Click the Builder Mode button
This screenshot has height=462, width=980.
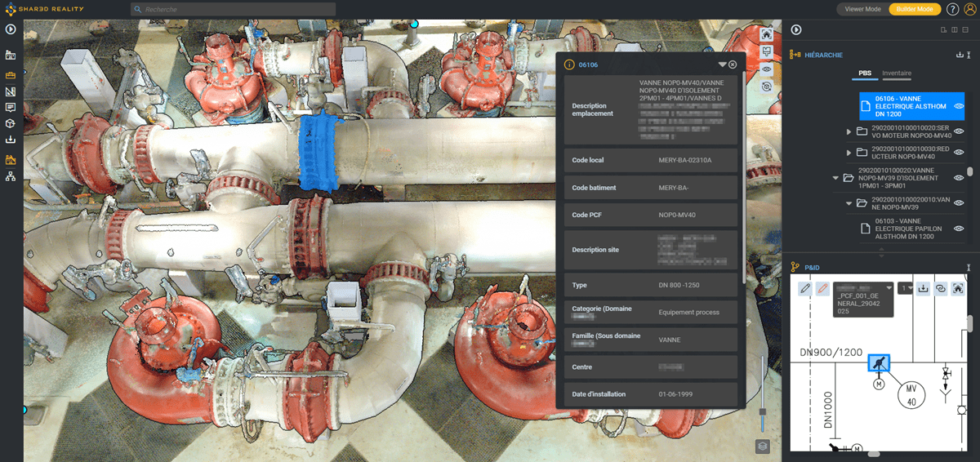click(914, 9)
